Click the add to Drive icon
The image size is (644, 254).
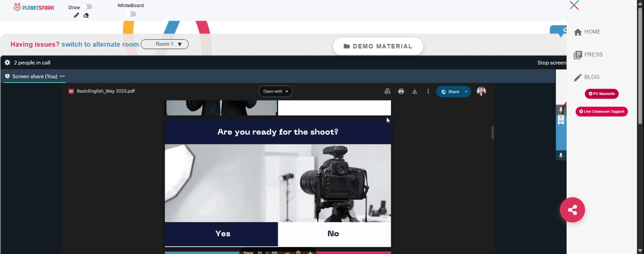pos(387,92)
